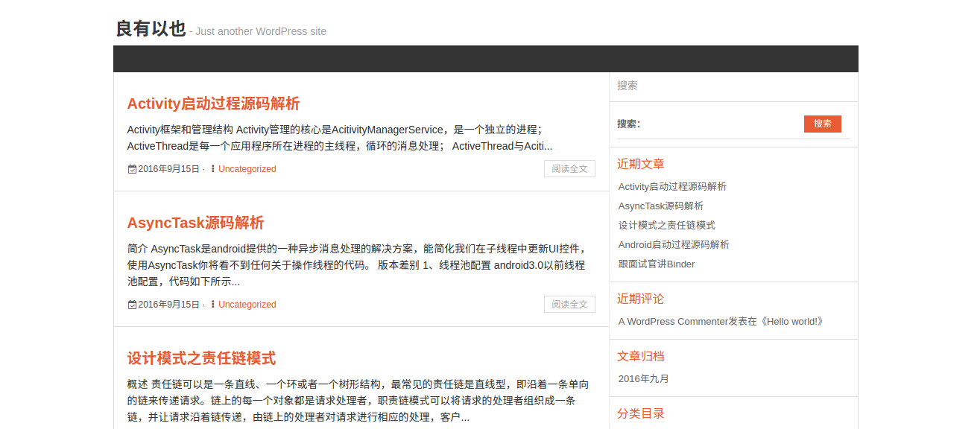980x429 pixels.
Task: Click category icon before AsyncTask post's Uncategorized
Action: point(213,305)
